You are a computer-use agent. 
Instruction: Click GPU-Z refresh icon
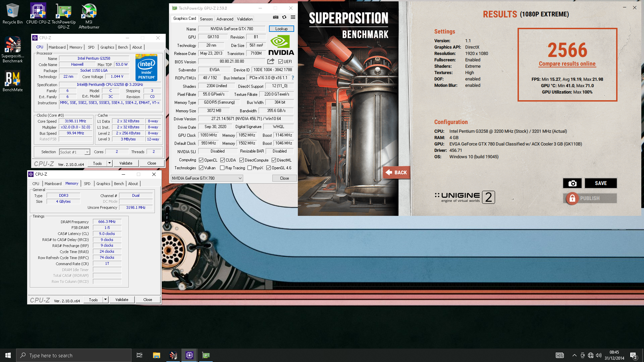click(284, 17)
